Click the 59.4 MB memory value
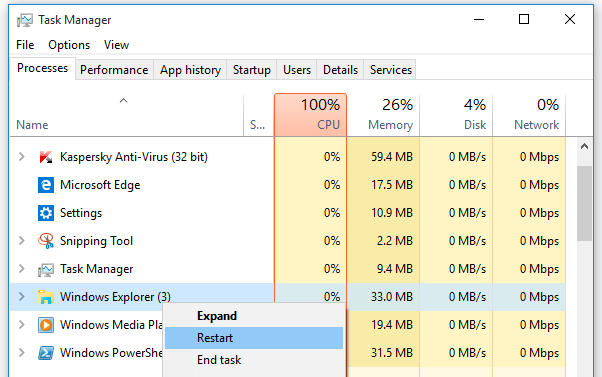Image resolution: width=602 pixels, height=377 pixels. (392, 157)
